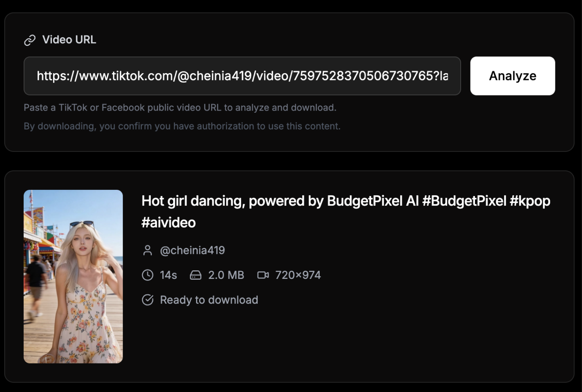Viewport: 582px width, 392px height.
Task: Click the chain link icon beside Video URL
Action: coord(30,40)
